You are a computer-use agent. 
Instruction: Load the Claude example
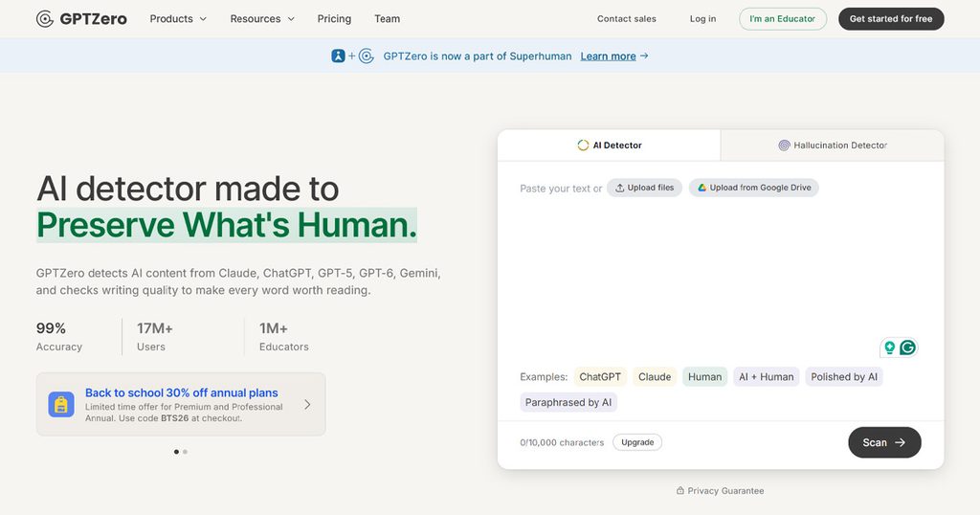pyautogui.click(x=655, y=377)
